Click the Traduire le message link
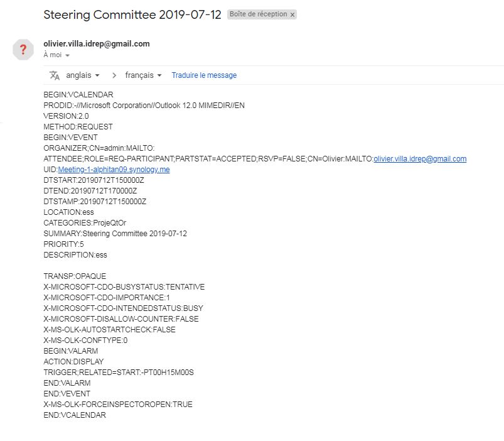This screenshot has height=441, width=504. click(x=204, y=75)
